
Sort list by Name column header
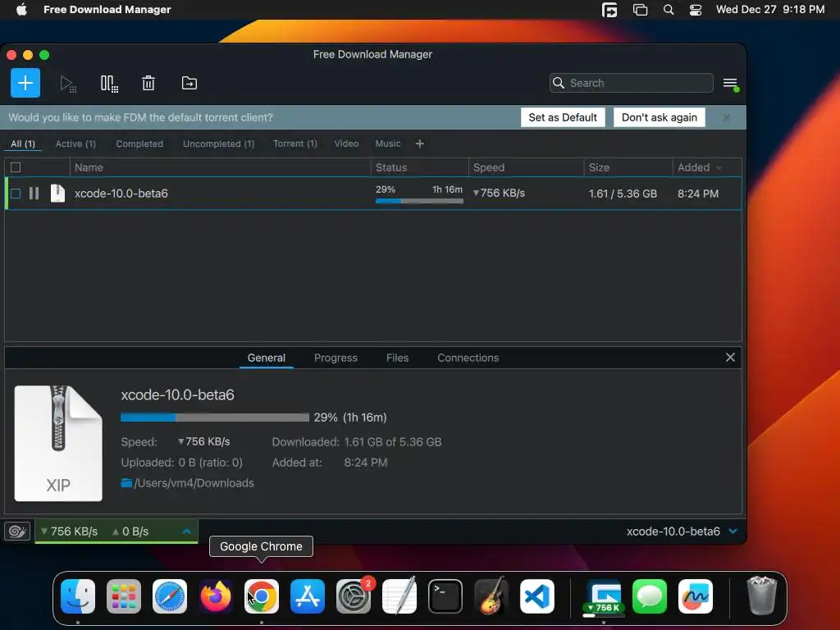pos(220,167)
